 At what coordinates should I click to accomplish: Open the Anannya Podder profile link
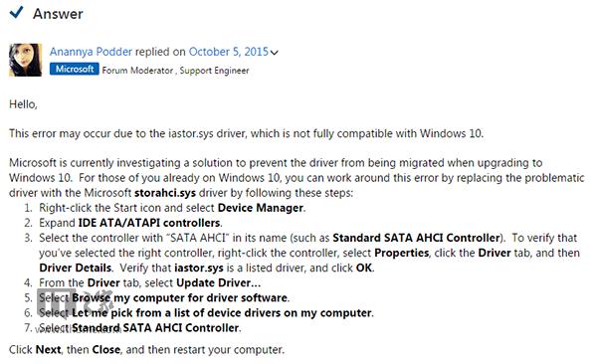91,52
